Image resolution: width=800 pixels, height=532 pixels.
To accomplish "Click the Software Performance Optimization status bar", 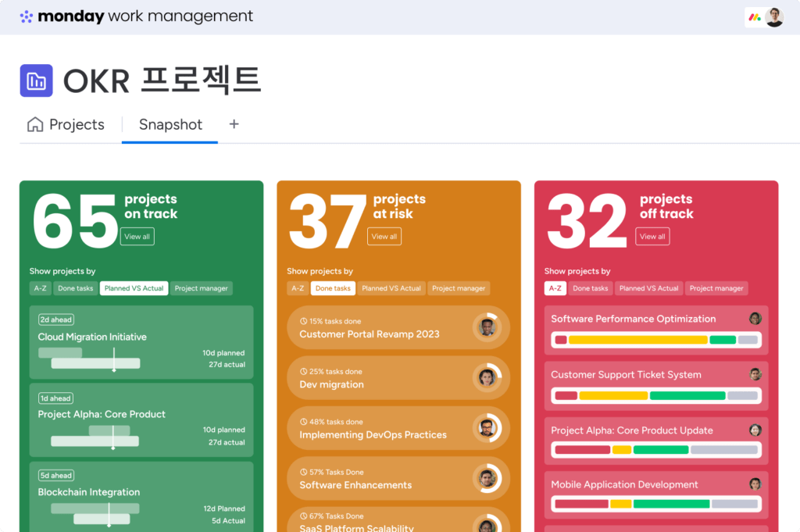I will tap(655, 340).
